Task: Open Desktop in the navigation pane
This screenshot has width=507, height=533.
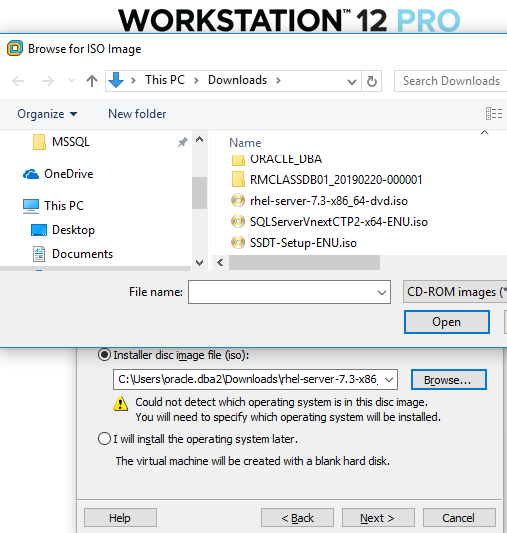Action: pyautogui.click(x=73, y=230)
